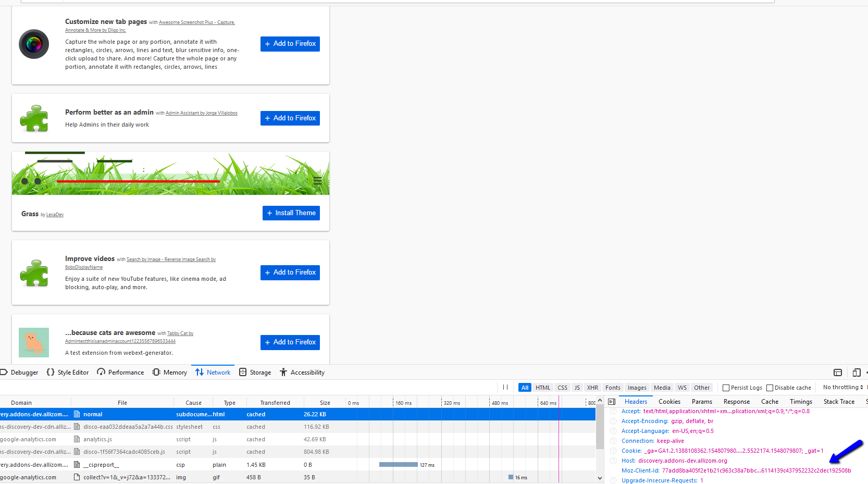Open the Storage panel
The height and width of the screenshot is (484, 868).
click(x=255, y=373)
